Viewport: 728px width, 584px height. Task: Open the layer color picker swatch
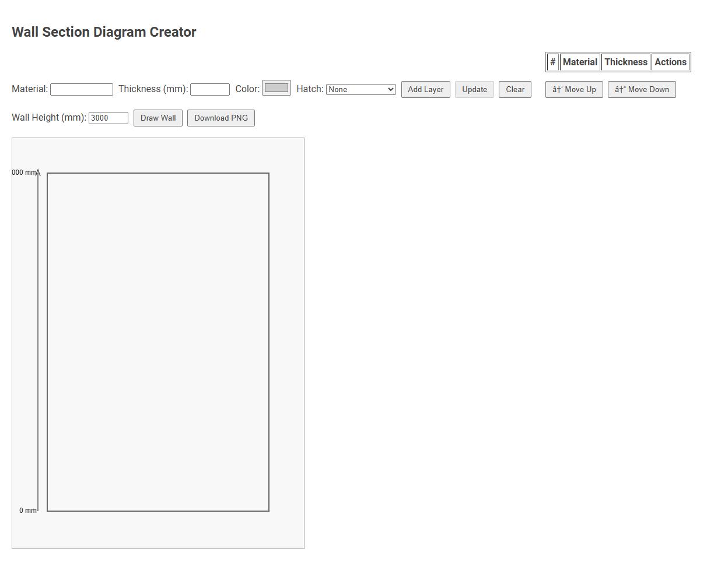coord(276,87)
